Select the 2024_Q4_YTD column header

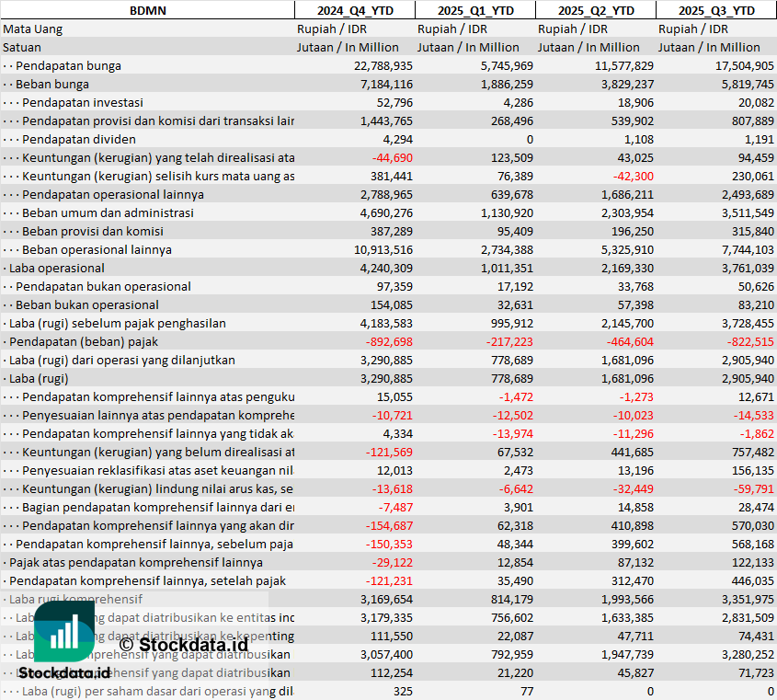[x=354, y=10]
